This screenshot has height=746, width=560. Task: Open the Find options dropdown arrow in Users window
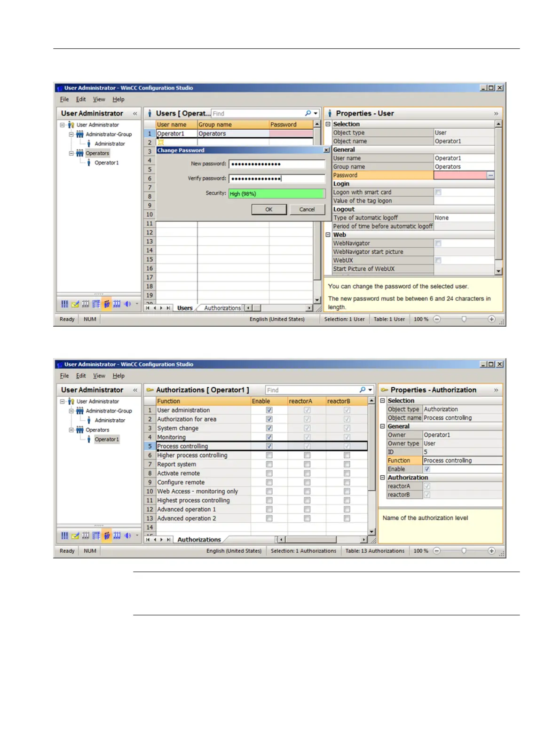(x=315, y=113)
